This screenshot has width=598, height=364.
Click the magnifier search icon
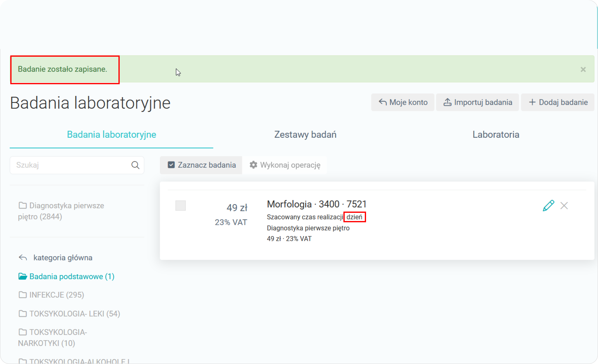pyautogui.click(x=136, y=165)
